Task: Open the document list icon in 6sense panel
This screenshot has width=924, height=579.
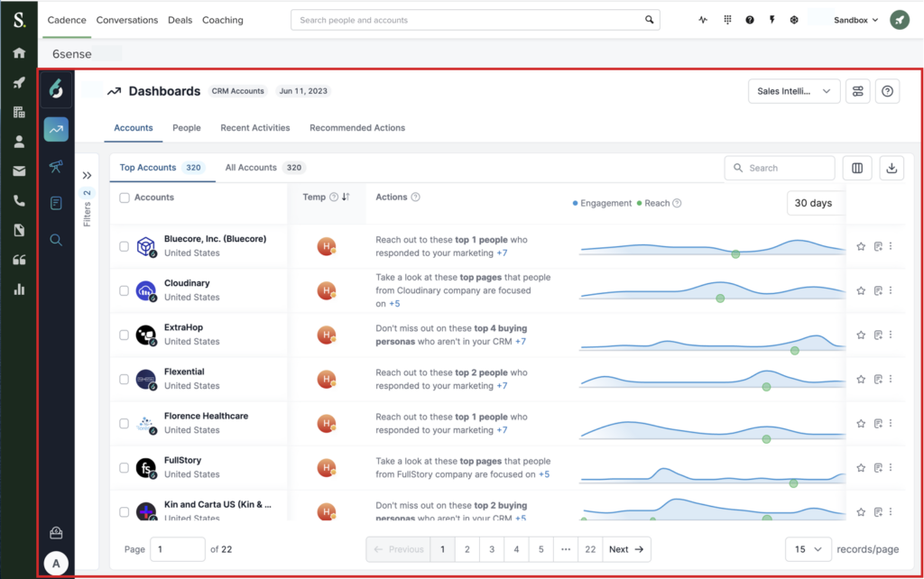Action: (56, 203)
